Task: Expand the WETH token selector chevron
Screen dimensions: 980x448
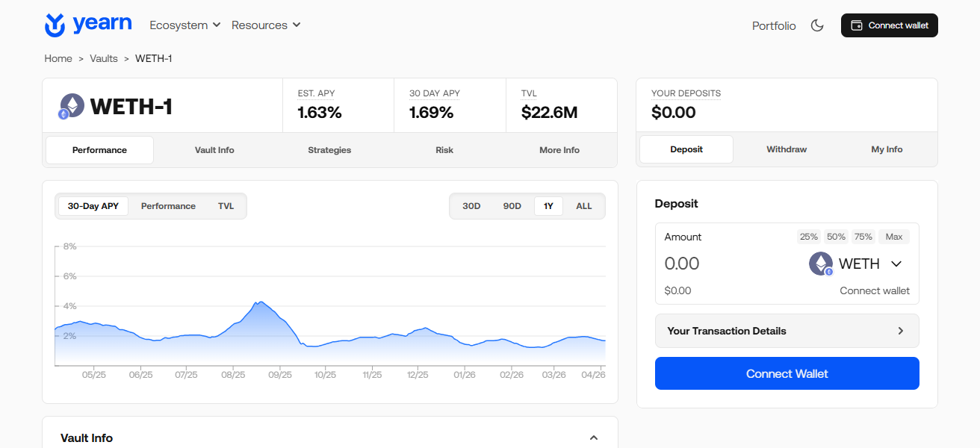Action: [896, 264]
